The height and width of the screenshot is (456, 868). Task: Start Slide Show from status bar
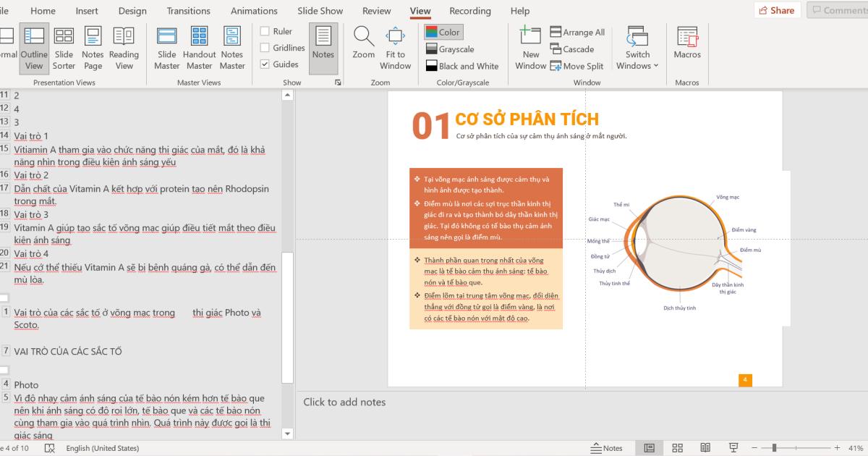(733, 448)
